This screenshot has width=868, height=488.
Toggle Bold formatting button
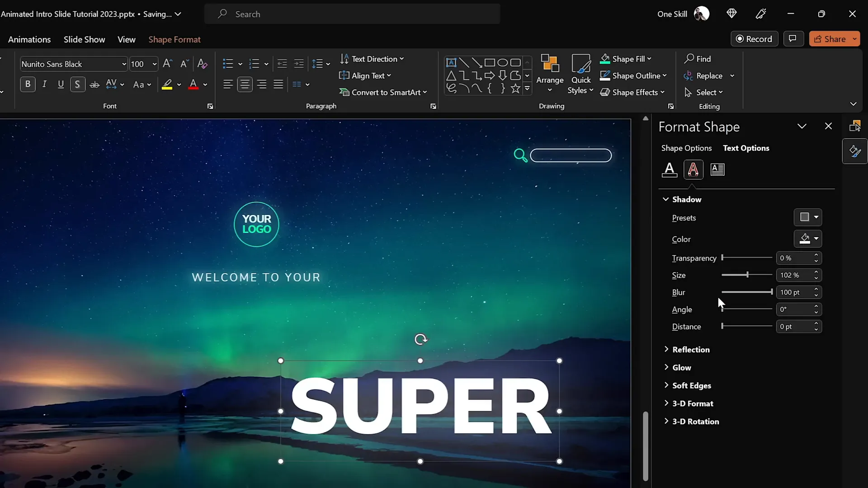click(28, 84)
